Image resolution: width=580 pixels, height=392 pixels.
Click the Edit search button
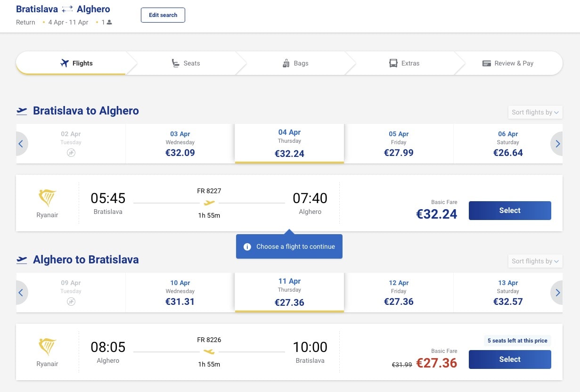(163, 15)
